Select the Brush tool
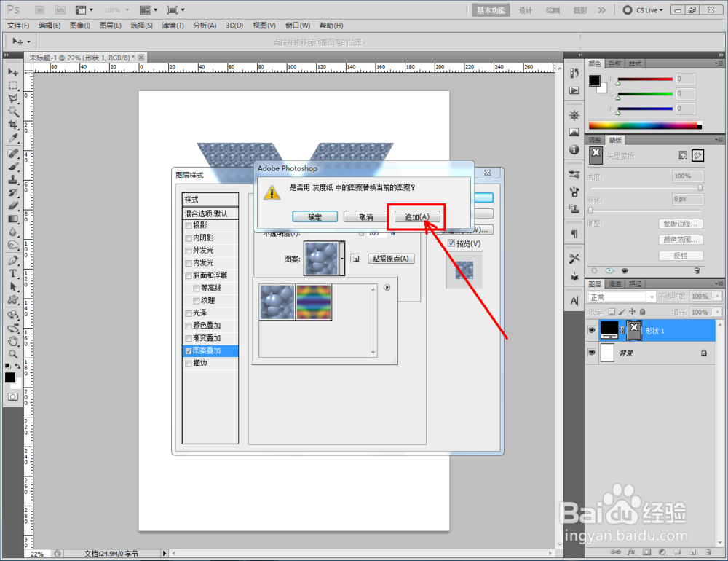728x561 pixels. click(x=13, y=166)
